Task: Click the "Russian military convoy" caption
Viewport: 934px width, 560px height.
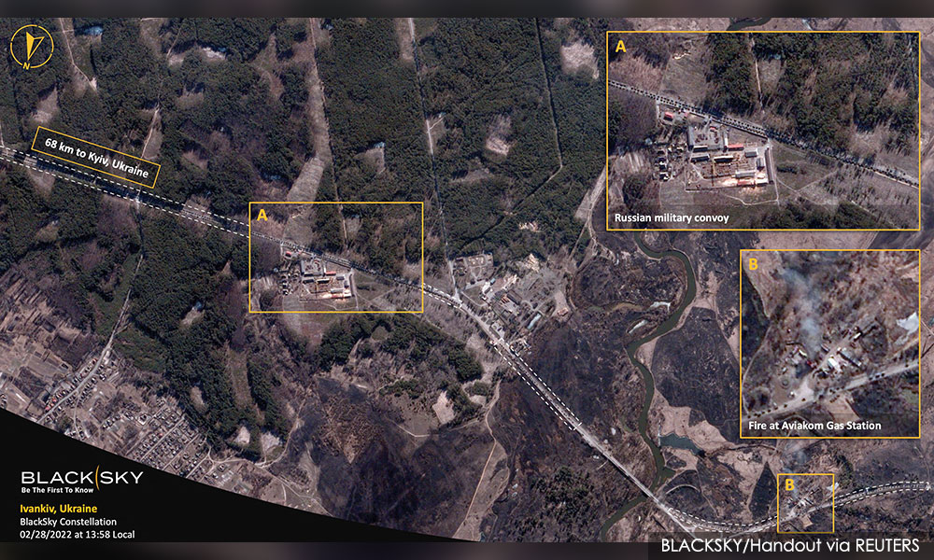Action: pos(672,217)
